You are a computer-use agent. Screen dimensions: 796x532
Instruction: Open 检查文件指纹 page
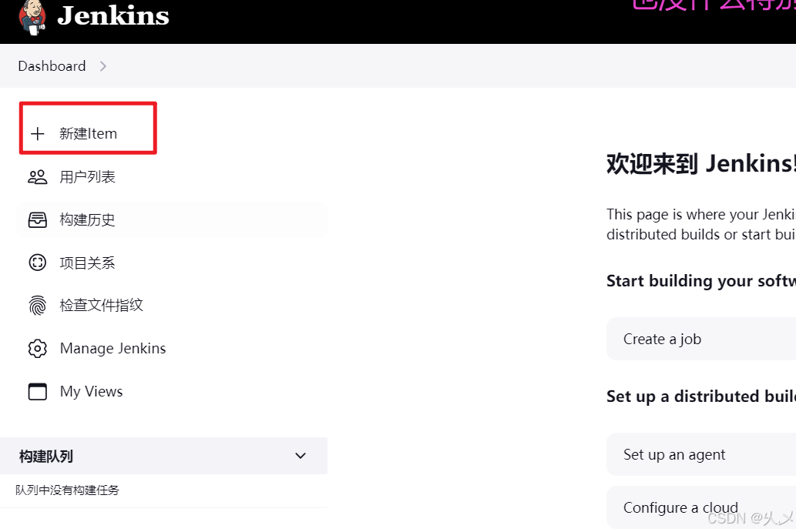tap(102, 306)
